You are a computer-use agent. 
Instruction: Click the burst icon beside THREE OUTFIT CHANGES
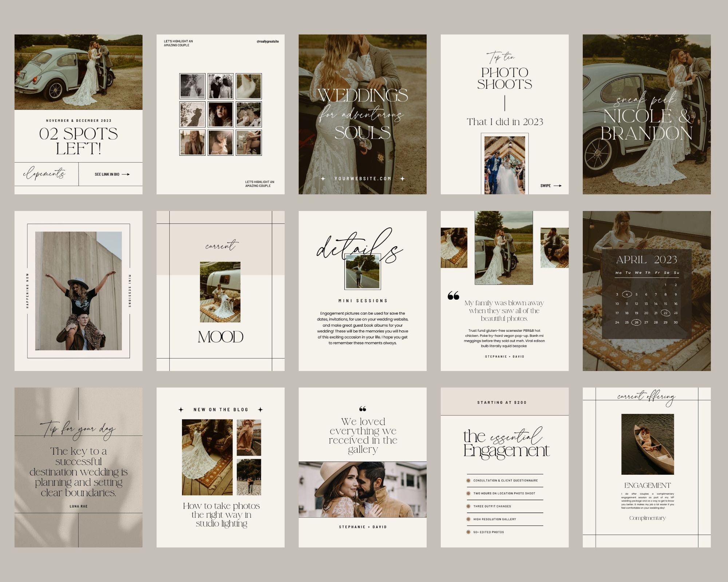(x=469, y=506)
